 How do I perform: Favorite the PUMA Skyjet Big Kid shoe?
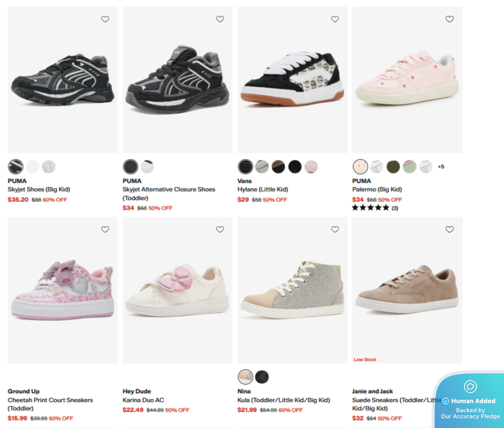(x=105, y=19)
